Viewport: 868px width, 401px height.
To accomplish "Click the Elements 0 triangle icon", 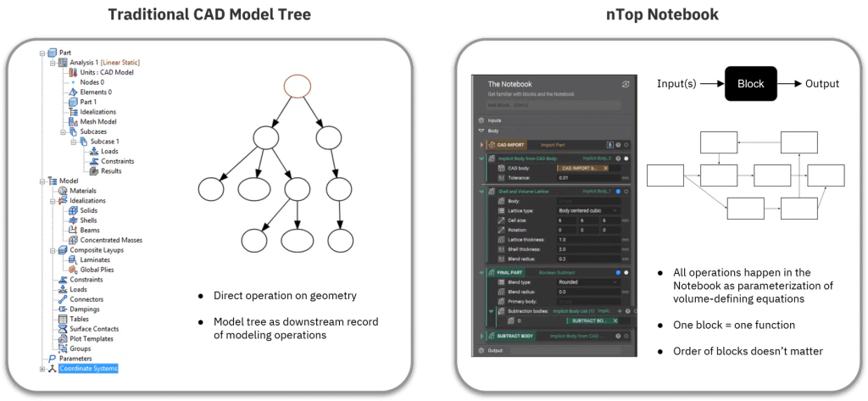I will coord(73,92).
